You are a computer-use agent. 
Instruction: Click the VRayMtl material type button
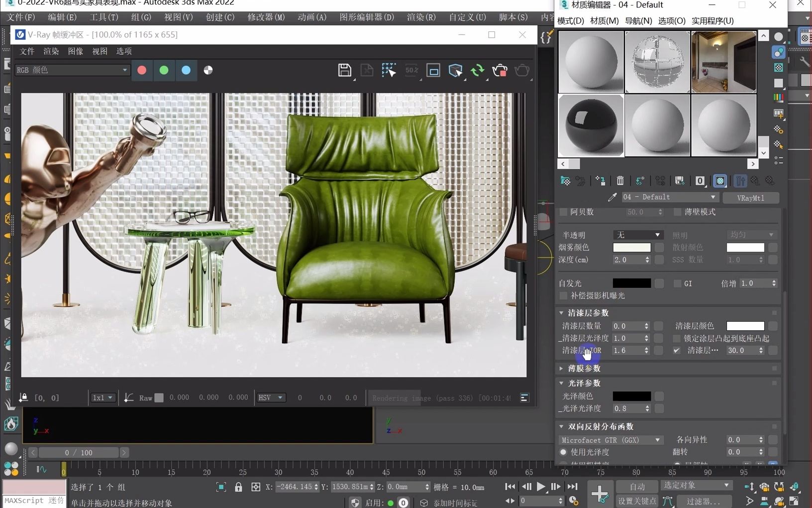pyautogui.click(x=751, y=198)
